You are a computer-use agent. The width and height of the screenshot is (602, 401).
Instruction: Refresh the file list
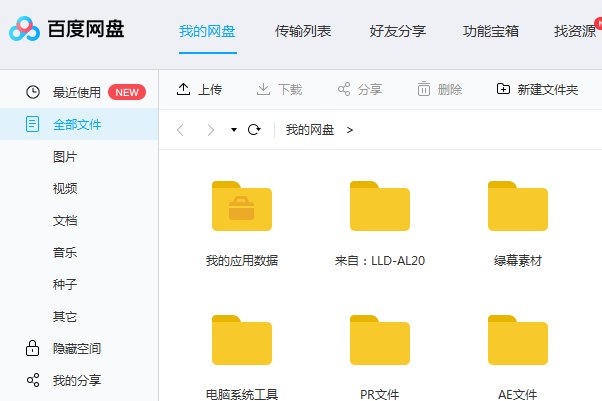(254, 130)
